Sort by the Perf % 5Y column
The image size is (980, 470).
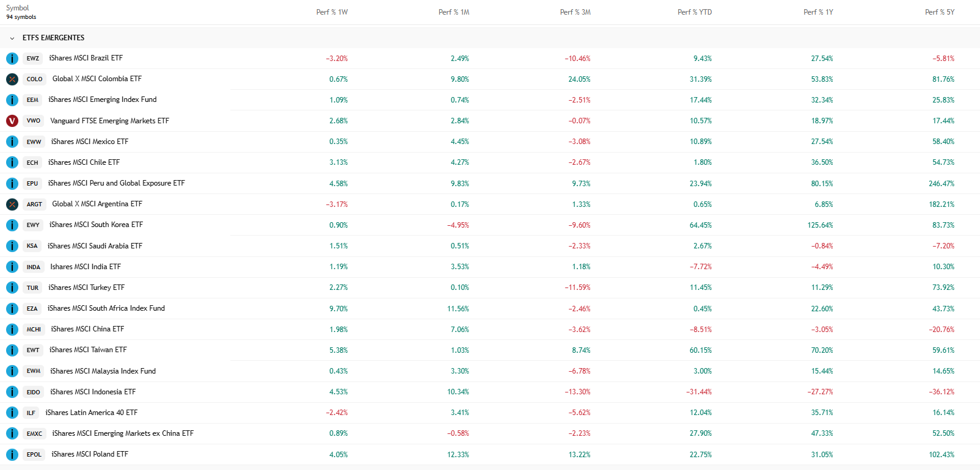(940, 12)
